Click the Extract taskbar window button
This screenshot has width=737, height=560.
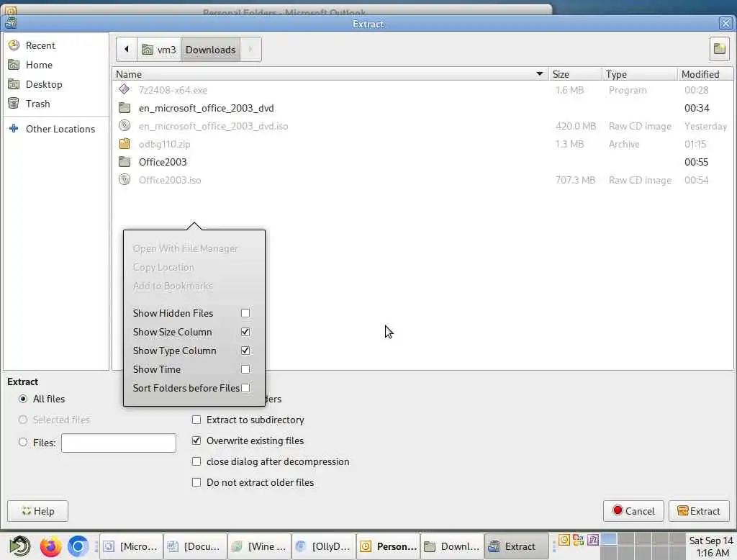[x=516, y=546]
